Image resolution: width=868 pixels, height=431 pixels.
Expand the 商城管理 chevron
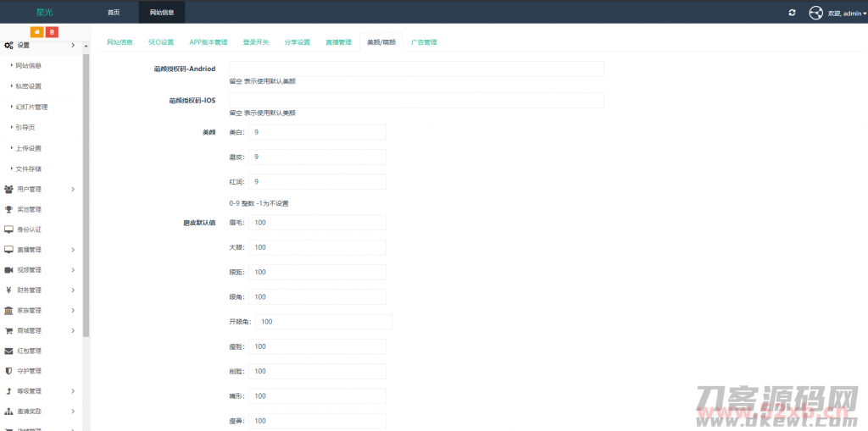coord(73,331)
